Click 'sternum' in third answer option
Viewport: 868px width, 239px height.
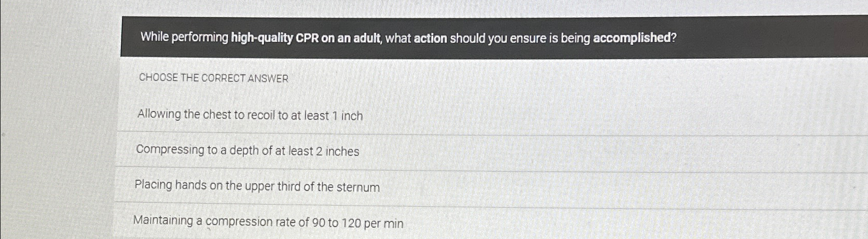358,187
